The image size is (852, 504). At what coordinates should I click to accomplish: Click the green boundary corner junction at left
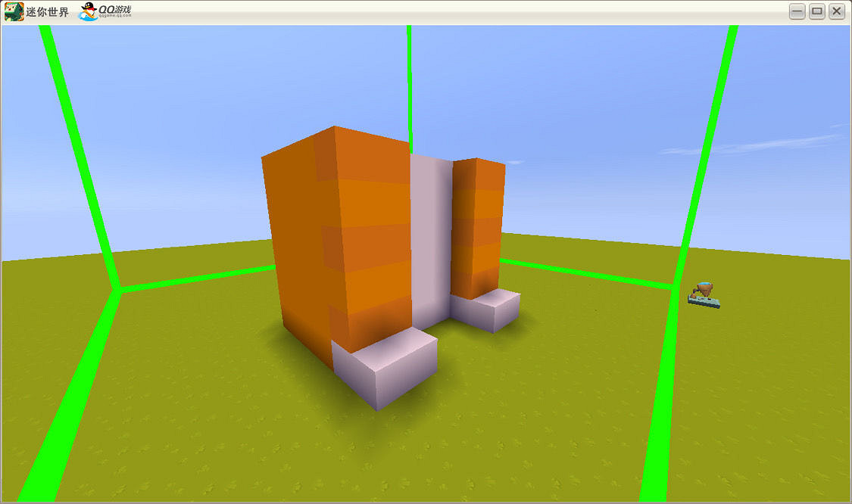coord(118,288)
